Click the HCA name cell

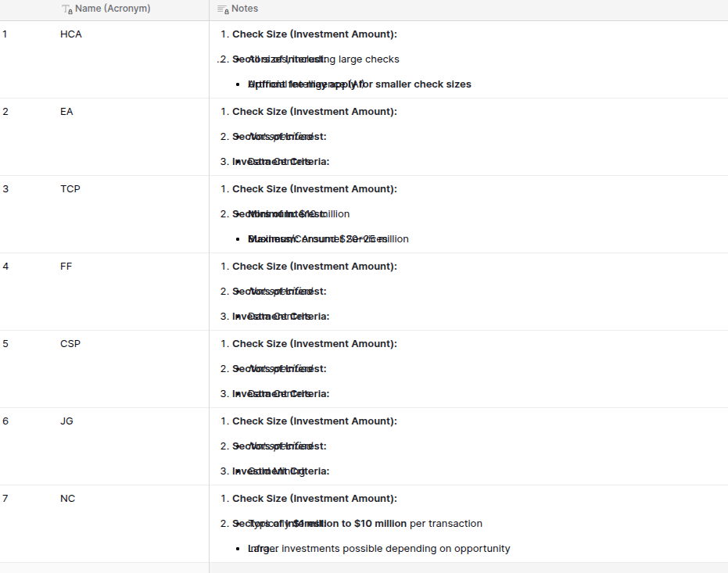point(71,34)
